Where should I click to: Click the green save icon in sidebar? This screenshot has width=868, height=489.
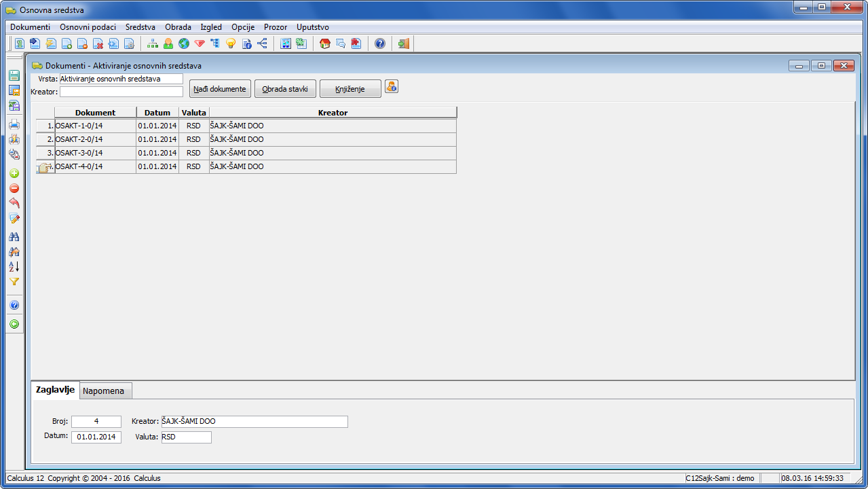[14, 75]
